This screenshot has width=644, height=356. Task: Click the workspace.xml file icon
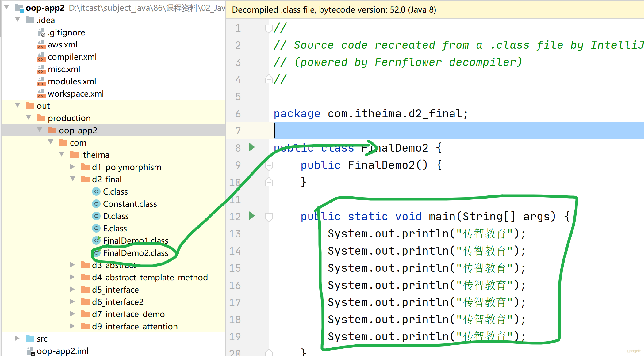[41, 93]
